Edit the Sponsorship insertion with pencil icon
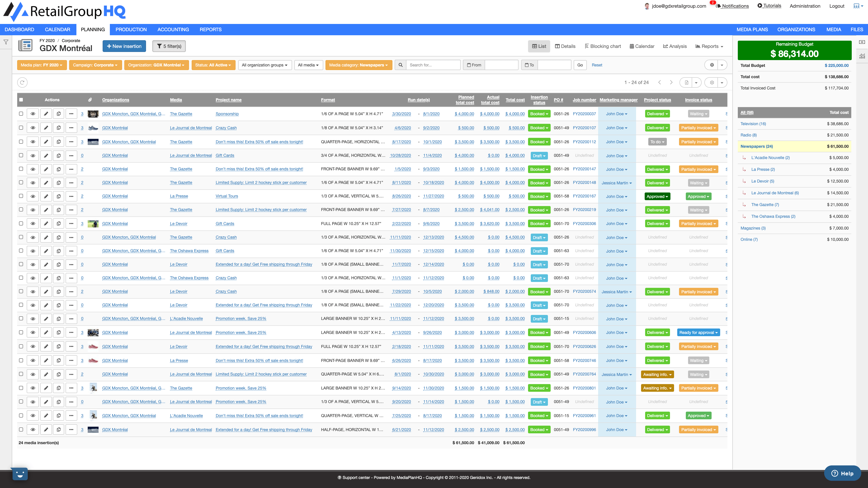This screenshot has height=488, width=868. tap(46, 113)
